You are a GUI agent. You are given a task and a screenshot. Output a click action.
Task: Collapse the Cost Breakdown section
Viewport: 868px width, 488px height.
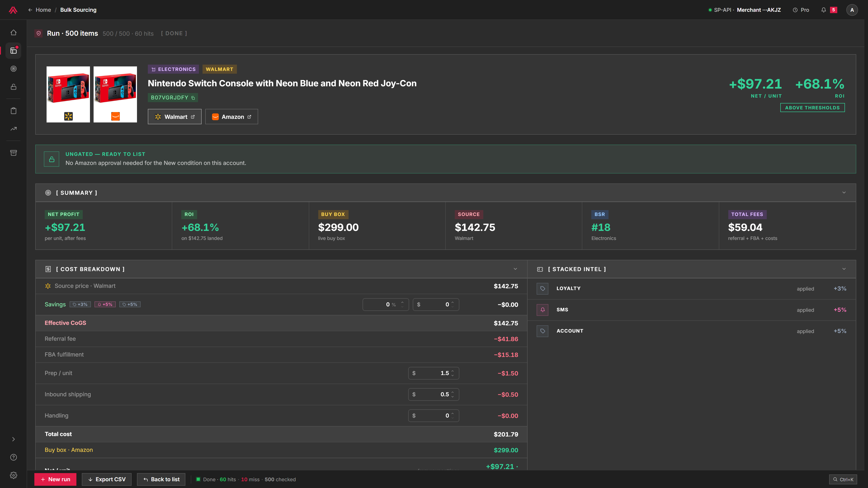point(515,269)
